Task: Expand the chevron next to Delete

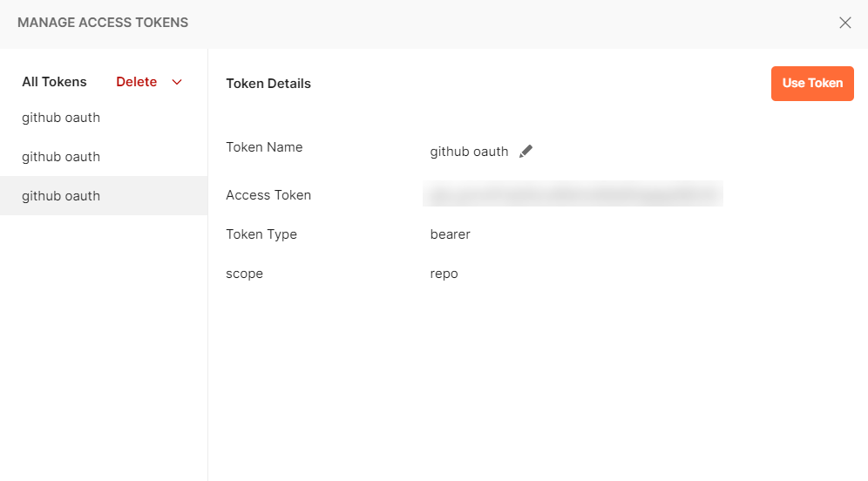Action: tap(177, 82)
